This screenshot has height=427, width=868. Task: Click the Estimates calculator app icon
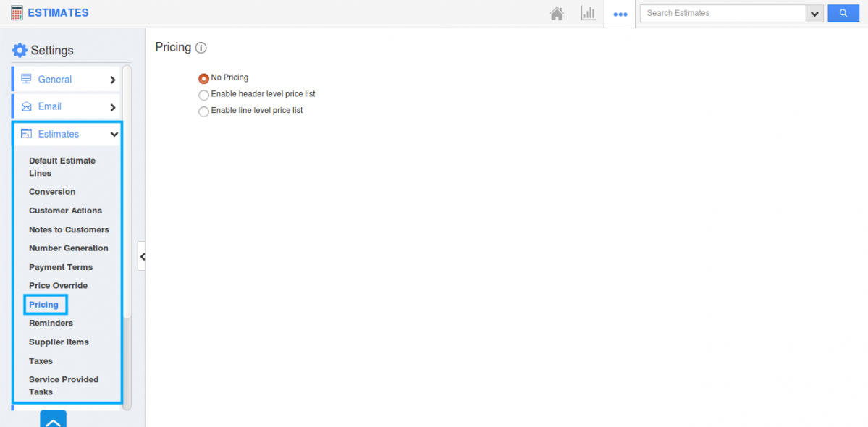coord(17,13)
